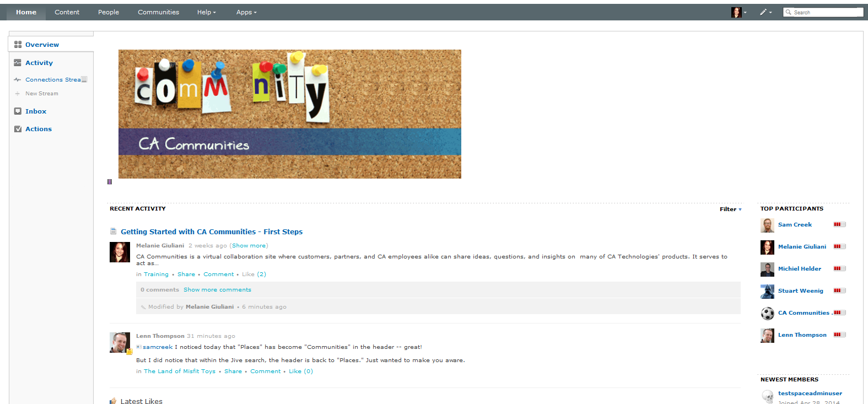Click Michiel Helder's avatar in Top Participants
Viewport: 868px width, 404px height.
tap(767, 270)
